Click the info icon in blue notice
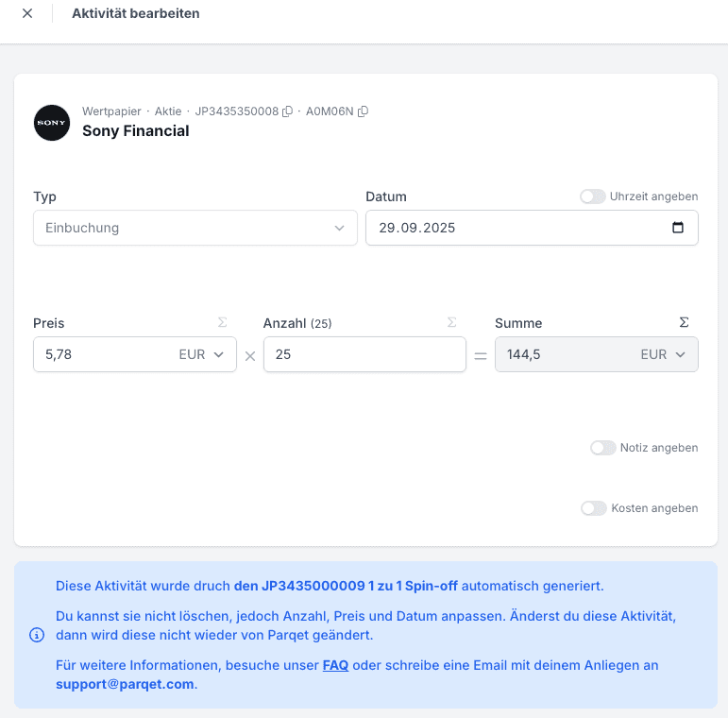Screen dimensions: 728x718 37,635
